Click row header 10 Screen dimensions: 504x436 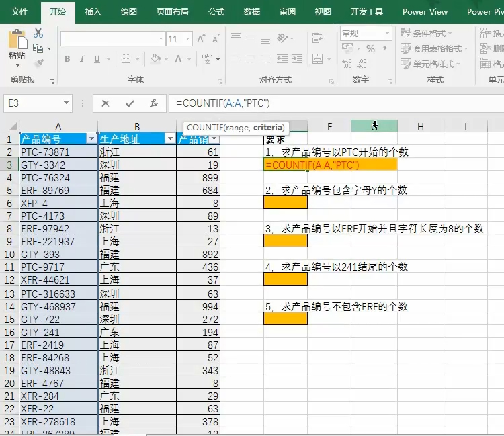pos(9,255)
